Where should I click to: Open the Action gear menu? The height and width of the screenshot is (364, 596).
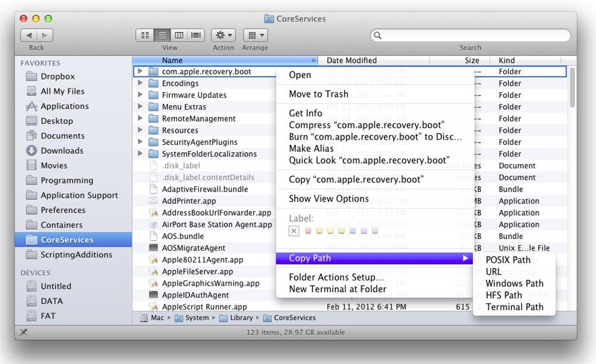[224, 35]
